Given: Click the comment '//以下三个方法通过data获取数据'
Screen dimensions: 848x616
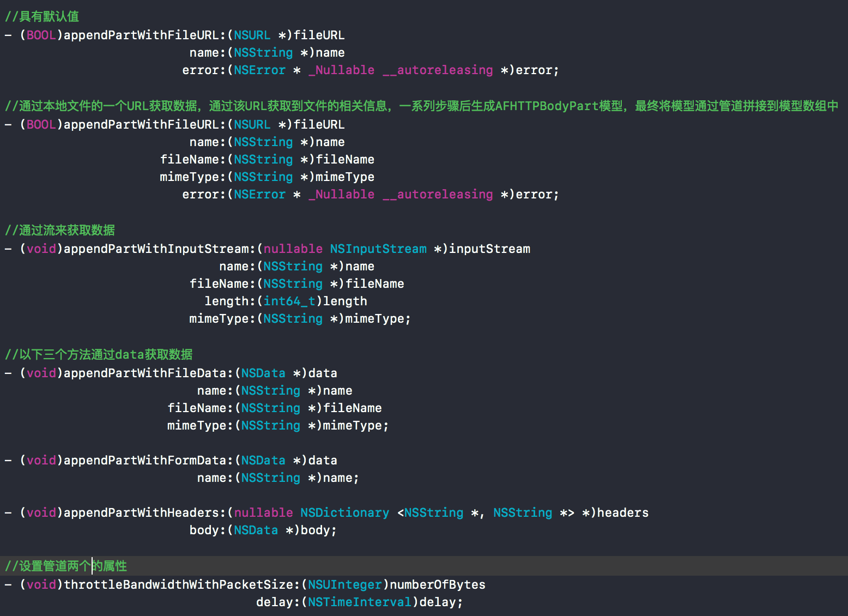Looking at the screenshot, I should [x=99, y=354].
